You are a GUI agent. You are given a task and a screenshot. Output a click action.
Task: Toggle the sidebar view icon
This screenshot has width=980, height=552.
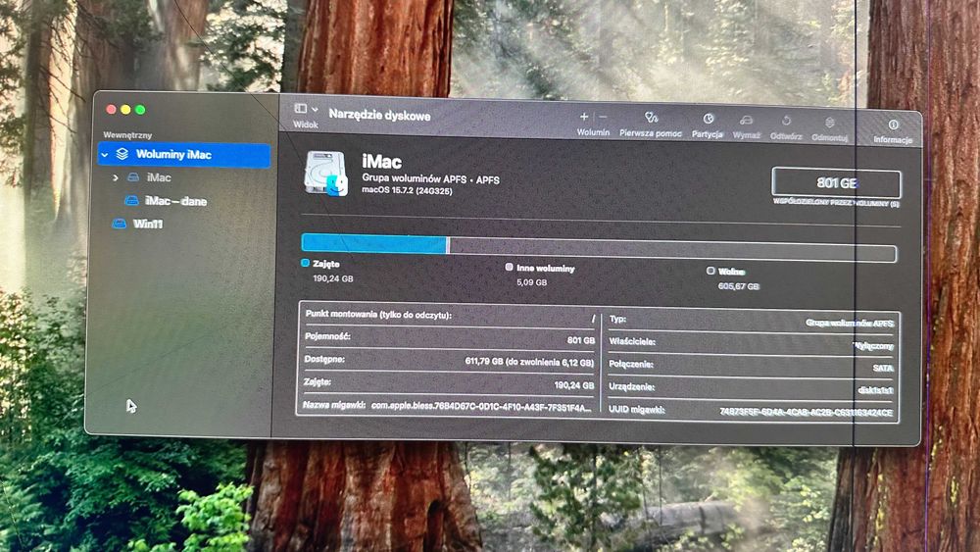(x=301, y=109)
